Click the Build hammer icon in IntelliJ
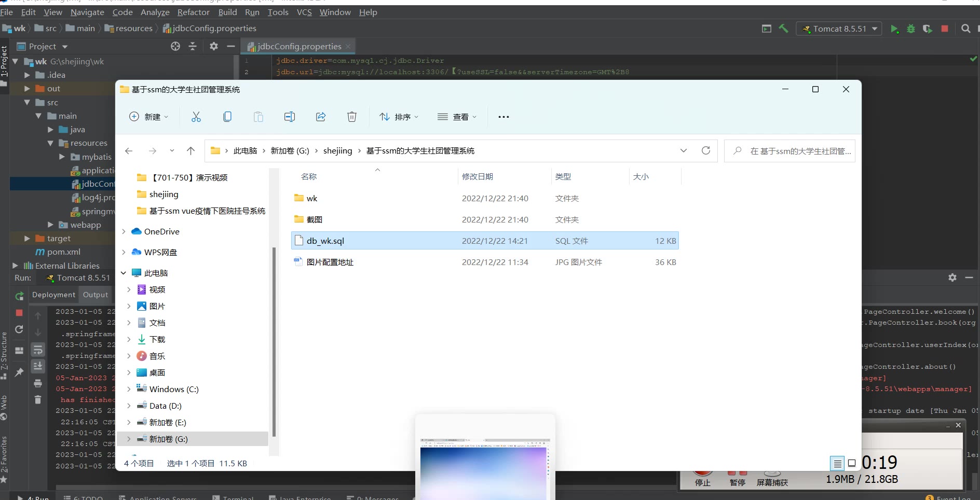This screenshot has width=980, height=500. [783, 29]
